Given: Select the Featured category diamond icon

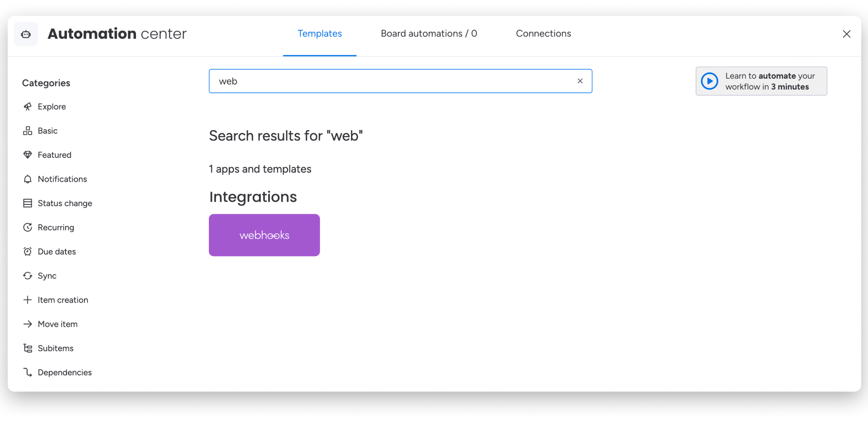Looking at the screenshot, I should (28, 155).
